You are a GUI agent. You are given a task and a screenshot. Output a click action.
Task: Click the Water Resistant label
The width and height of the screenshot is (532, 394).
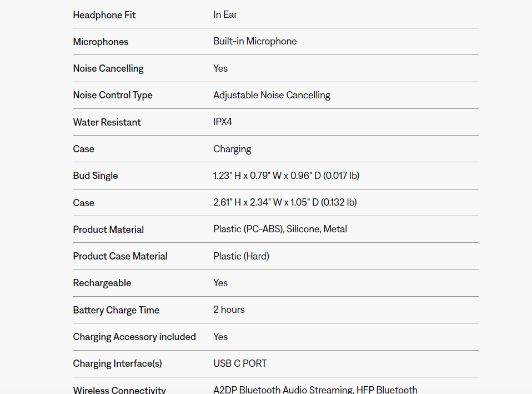[x=107, y=122]
